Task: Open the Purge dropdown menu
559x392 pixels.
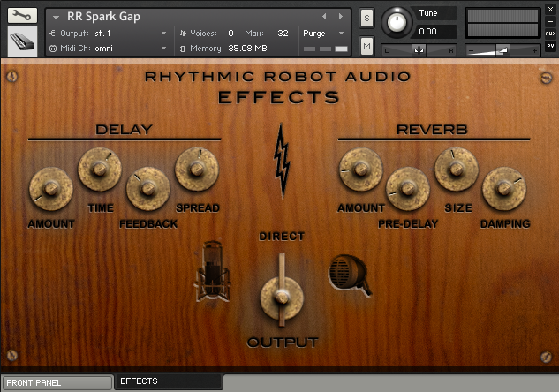Action: tap(323, 34)
